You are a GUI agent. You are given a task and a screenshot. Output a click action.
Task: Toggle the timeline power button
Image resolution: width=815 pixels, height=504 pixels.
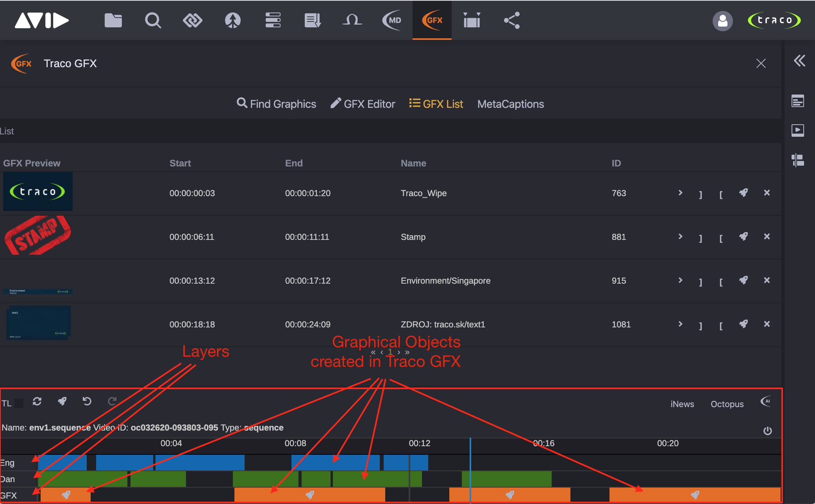768,431
